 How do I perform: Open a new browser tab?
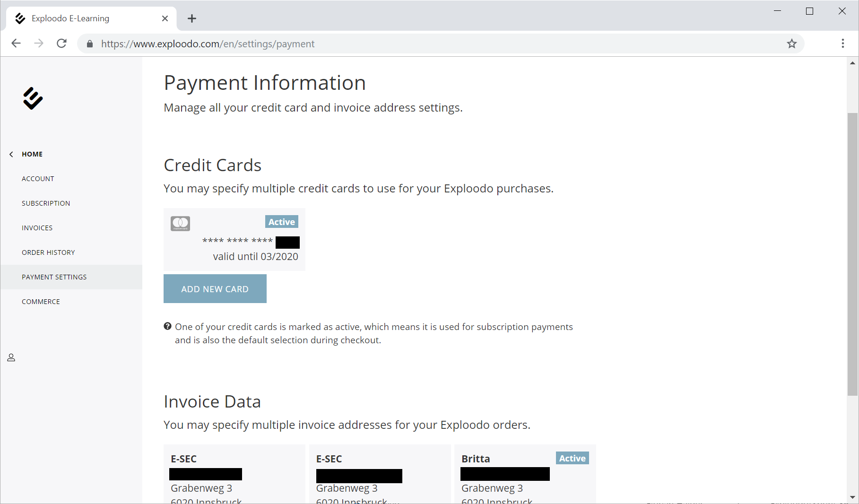pyautogui.click(x=191, y=18)
